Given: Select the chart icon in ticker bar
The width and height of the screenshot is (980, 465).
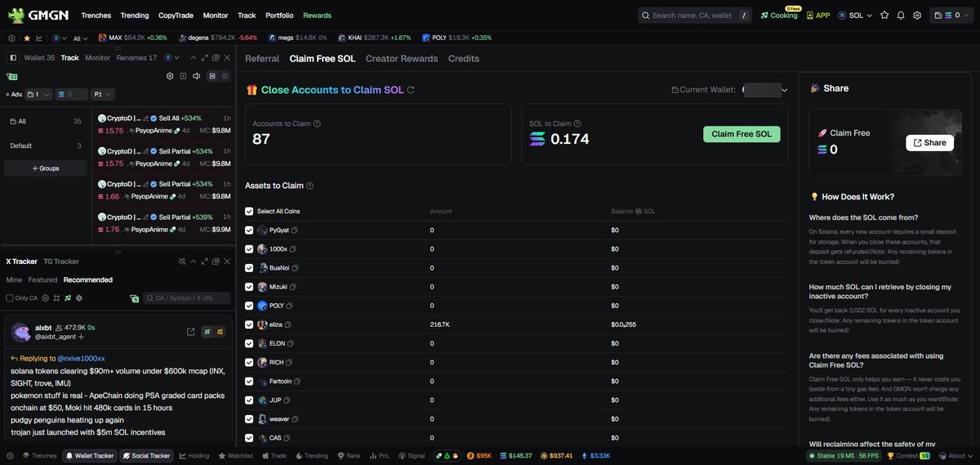Looking at the screenshot, I should point(39,38).
